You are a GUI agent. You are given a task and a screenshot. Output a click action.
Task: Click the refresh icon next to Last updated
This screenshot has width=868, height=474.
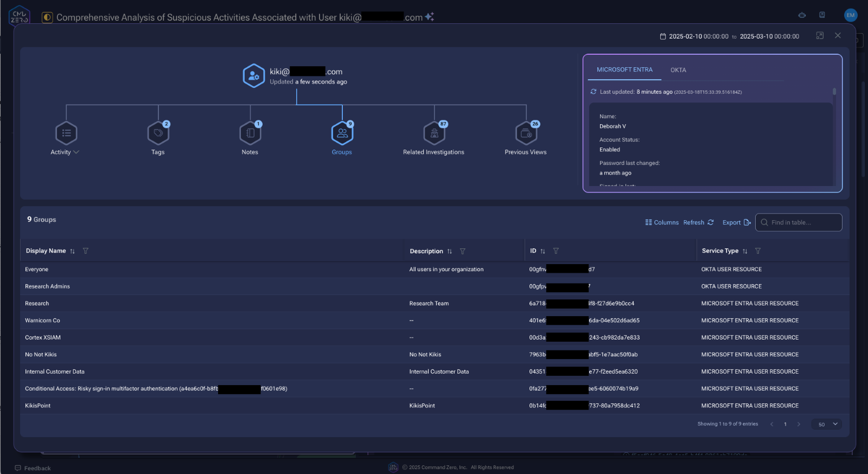[x=593, y=92]
